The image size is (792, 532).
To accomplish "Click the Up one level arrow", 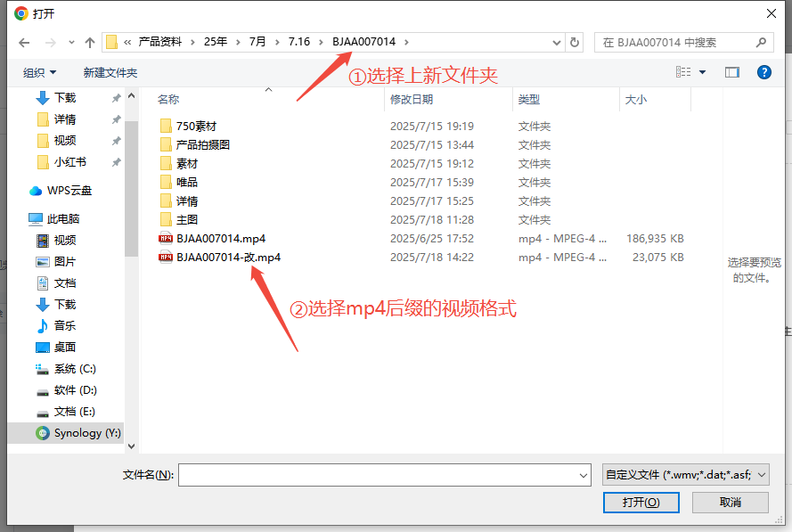I will click(90, 42).
